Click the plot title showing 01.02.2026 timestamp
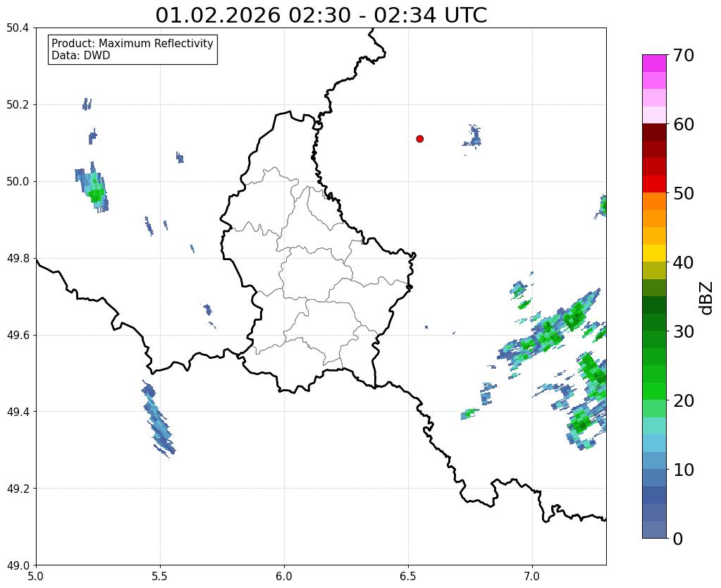721x588 pixels. point(321,16)
